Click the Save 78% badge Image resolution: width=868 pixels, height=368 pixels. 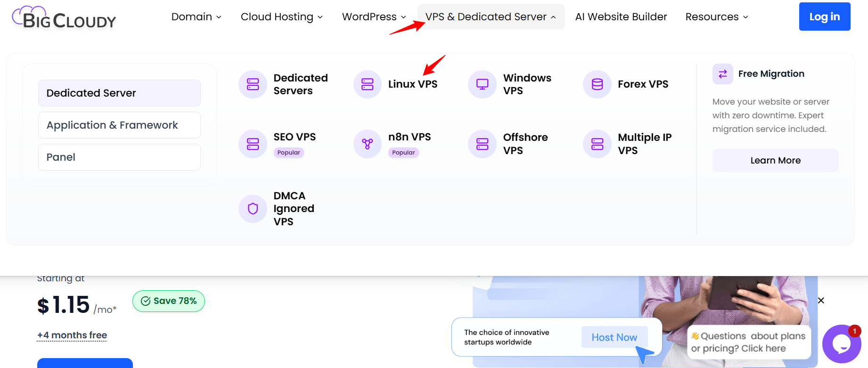[169, 301]
